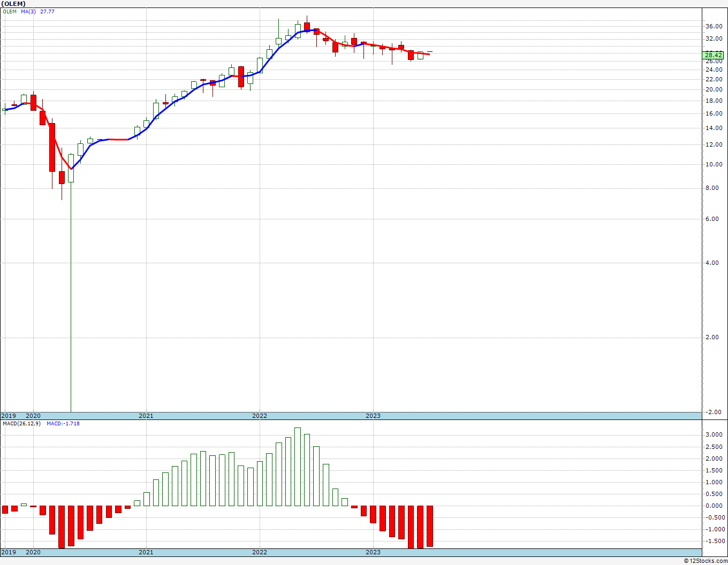
Task: Select 2022 on the MACD panel time axis
Action: pos(260,552)
